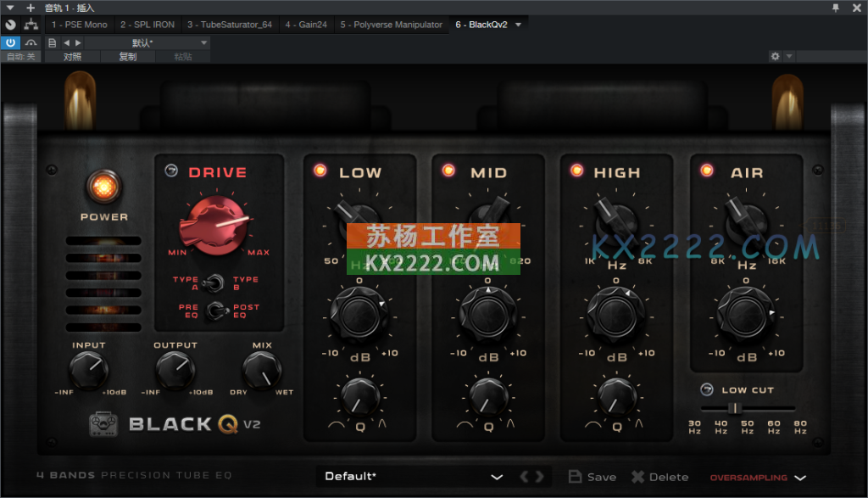This screenshot has height=498, width=868.
Task: Click the MID band Q knob
Action: [488, 398]
